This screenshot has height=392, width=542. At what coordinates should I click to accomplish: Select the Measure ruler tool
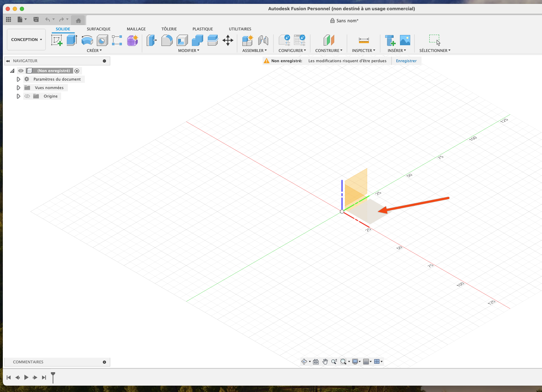tap(364, 40)
